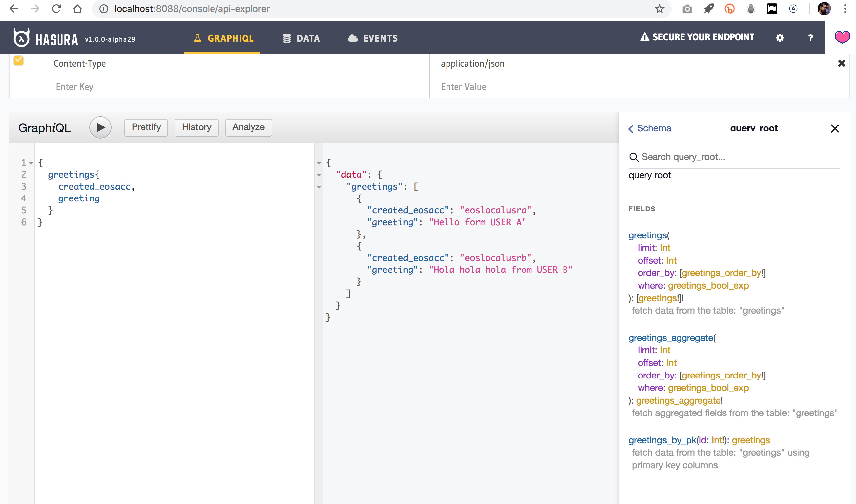856x504 pixels.
Task: Click "Hello form USER A" result value
Action: (477, 223)
